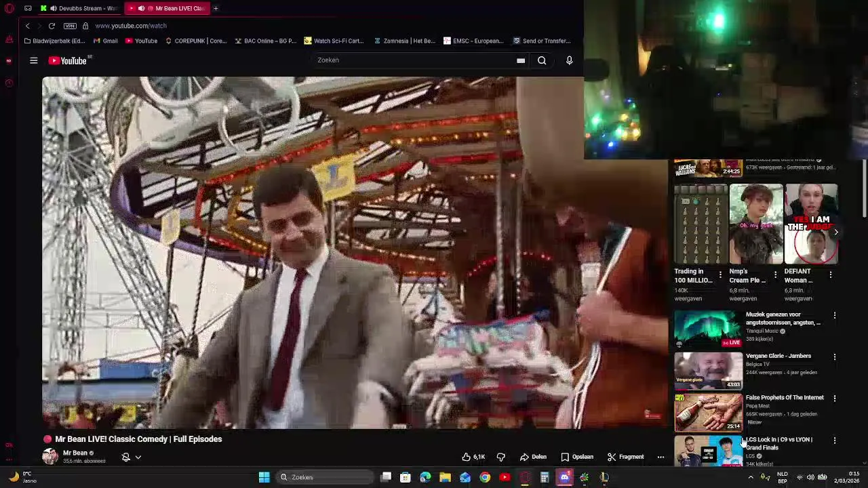Screen dimensions: 868x488
Task: Click the Opslaan save button
Action: coord(577,457)
